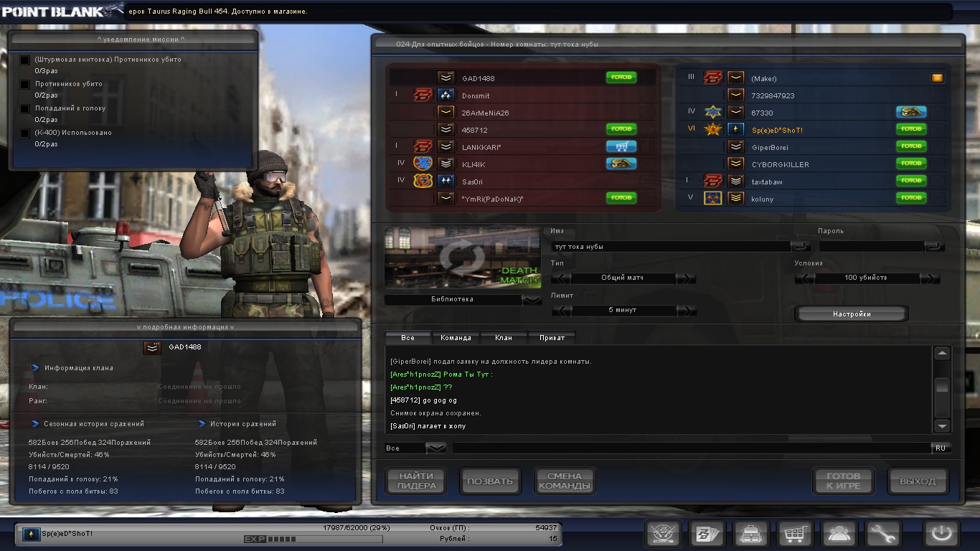This screenshot has width=980, height=551.
Task: Open the PB cards icon in the bottom bar
Action: 708,534
